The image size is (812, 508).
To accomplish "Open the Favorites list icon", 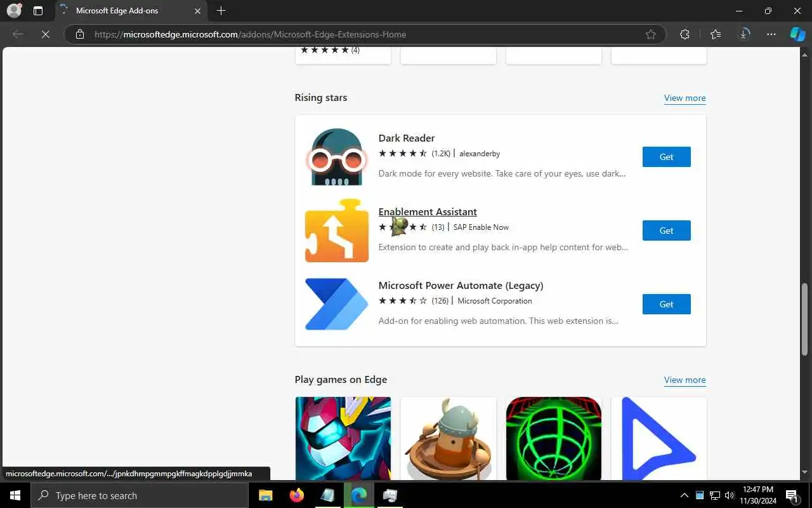I will [716, 34].
